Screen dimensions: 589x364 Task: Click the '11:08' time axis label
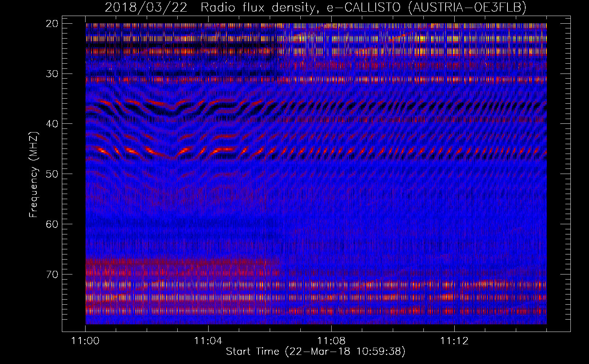331,341
